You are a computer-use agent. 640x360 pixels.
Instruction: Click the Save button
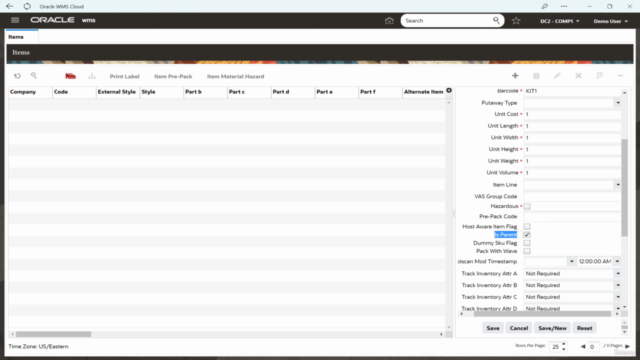pyautogui.click(x=493, y=328)
